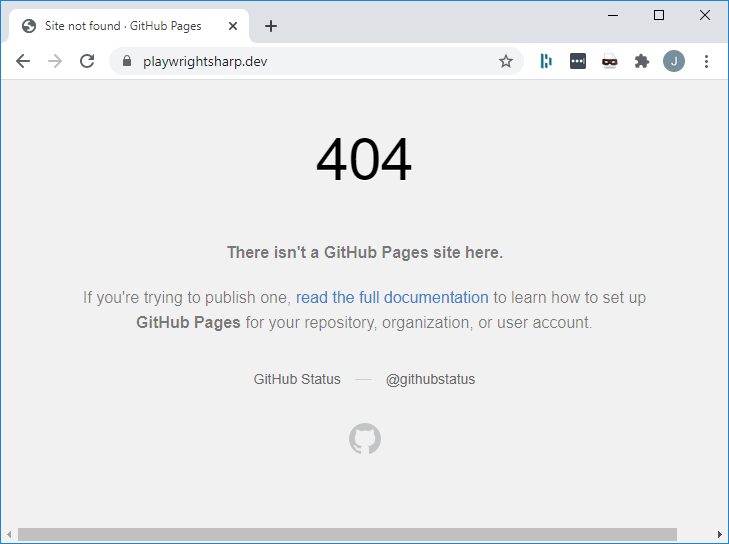Click the scrollbar right arrow
The image size is (729, 544).
coord(720,534)
